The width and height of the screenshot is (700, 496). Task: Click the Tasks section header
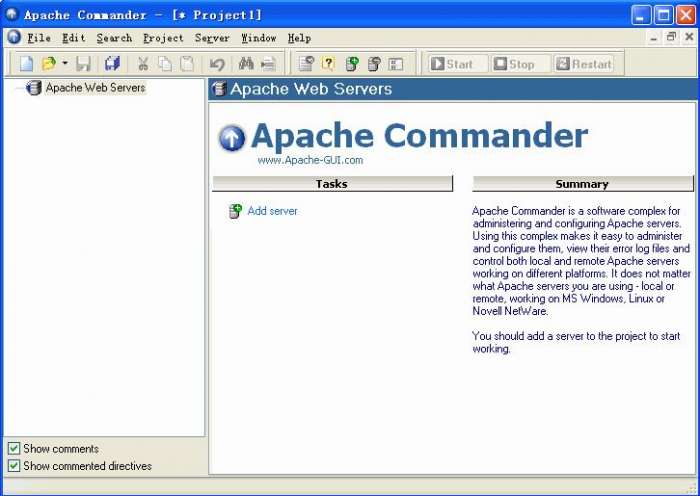point(332,183)
